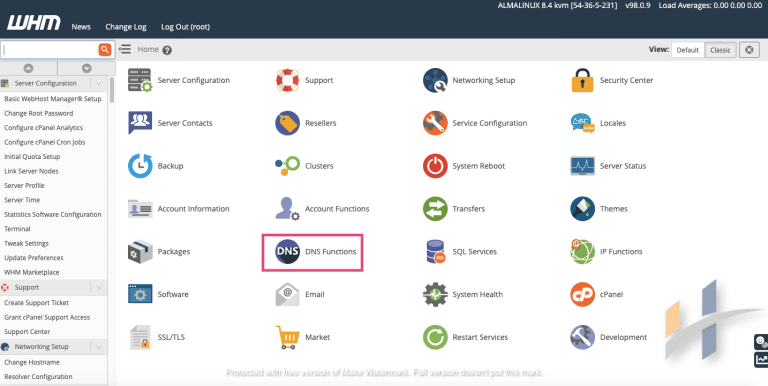Click the orange search button
This screenshot has height=386, width=768.
[104, 49]
